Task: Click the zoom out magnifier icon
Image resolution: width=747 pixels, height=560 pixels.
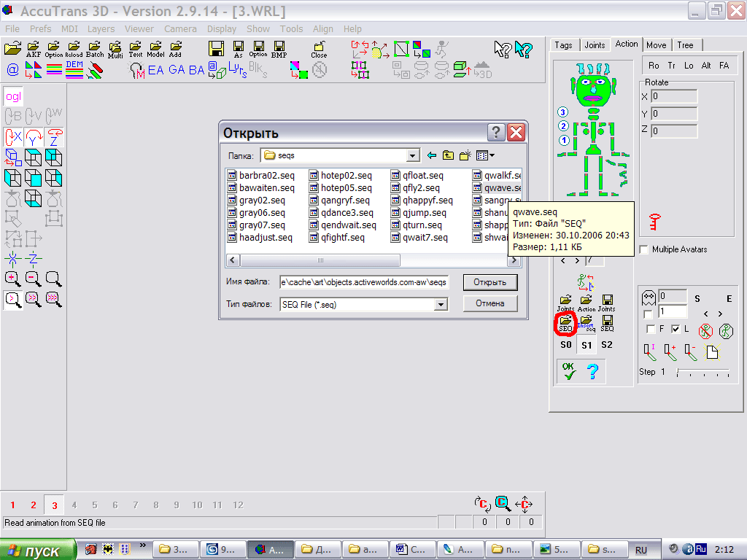Action: pyautogui.click(x=34, y=279)
